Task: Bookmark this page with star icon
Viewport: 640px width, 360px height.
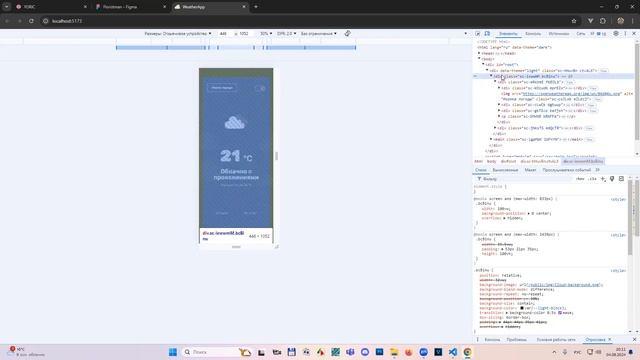Action: pos(574,21)
